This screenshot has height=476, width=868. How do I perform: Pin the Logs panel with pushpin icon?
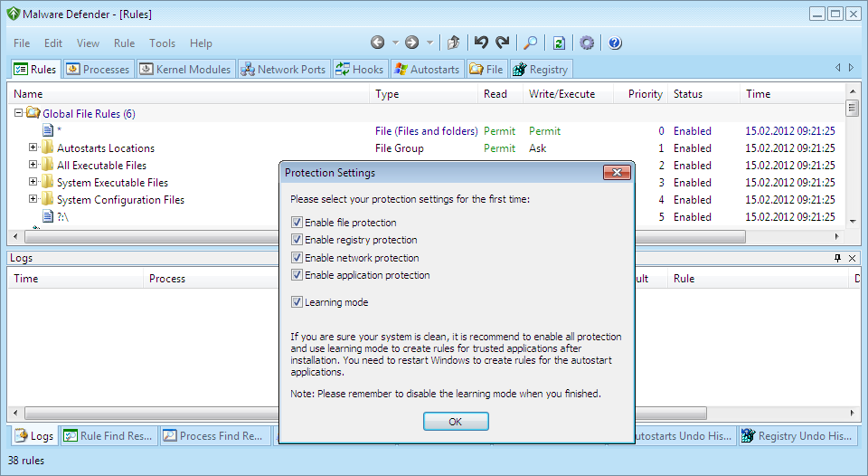(837, 258)
